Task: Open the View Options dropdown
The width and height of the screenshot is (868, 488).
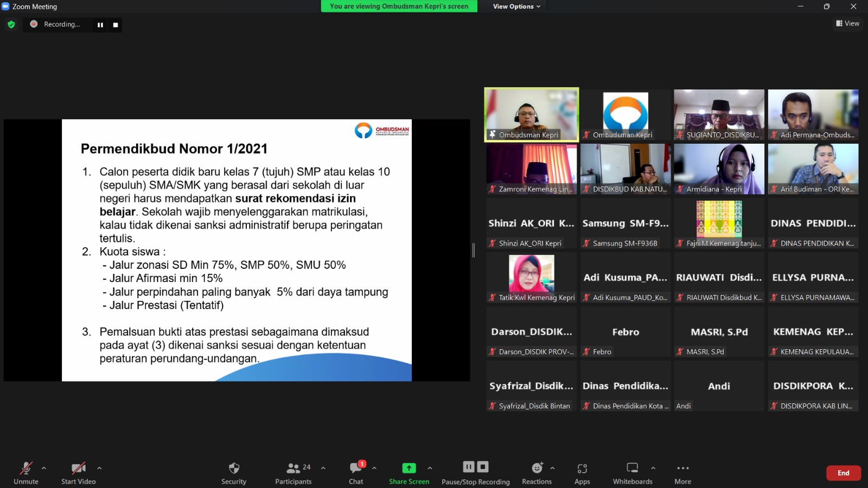Action: (516, 7)
